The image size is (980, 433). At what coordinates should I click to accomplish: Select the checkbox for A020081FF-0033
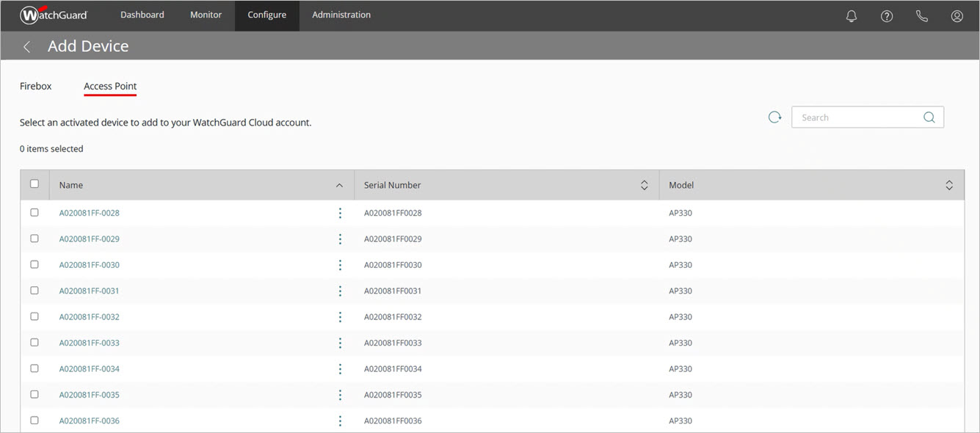pos(34,342)
